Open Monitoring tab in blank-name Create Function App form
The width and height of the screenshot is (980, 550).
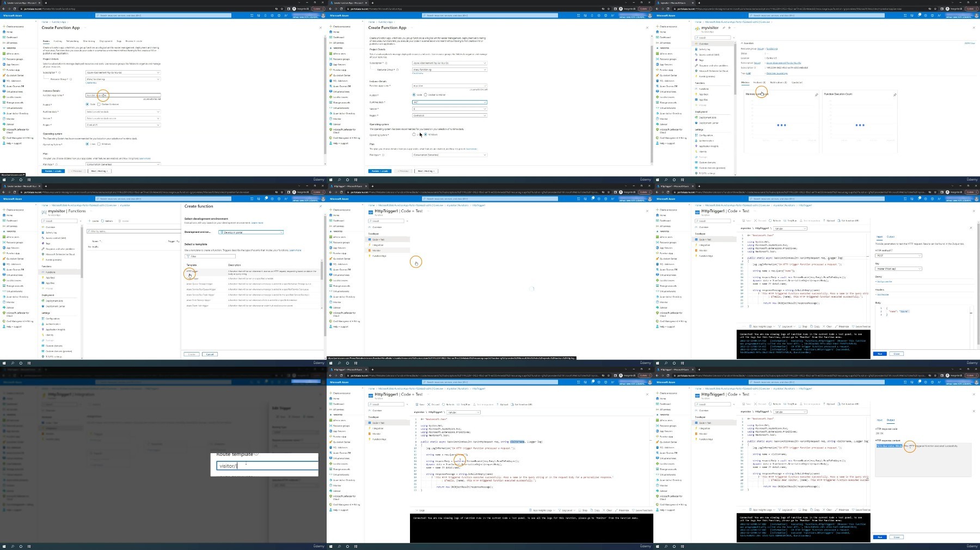point(89,41)
